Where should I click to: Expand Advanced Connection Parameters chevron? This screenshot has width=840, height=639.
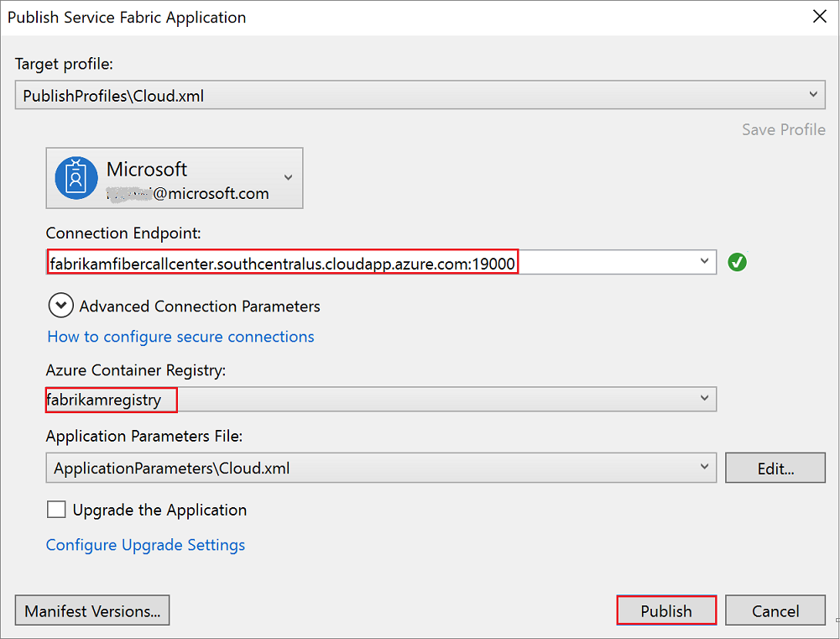61,306
